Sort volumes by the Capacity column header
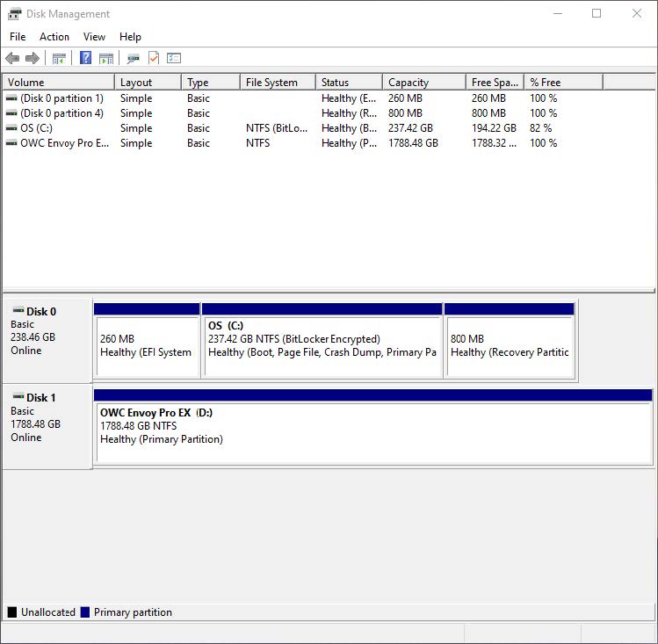The image size is (658, 644). [x=423, y=83]
